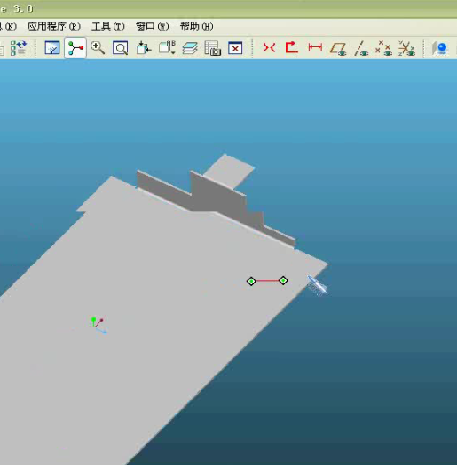Viewport: 457px width, 465px height.
Task: Open the 应用程序(P) menu
Action: click(54, 26)
